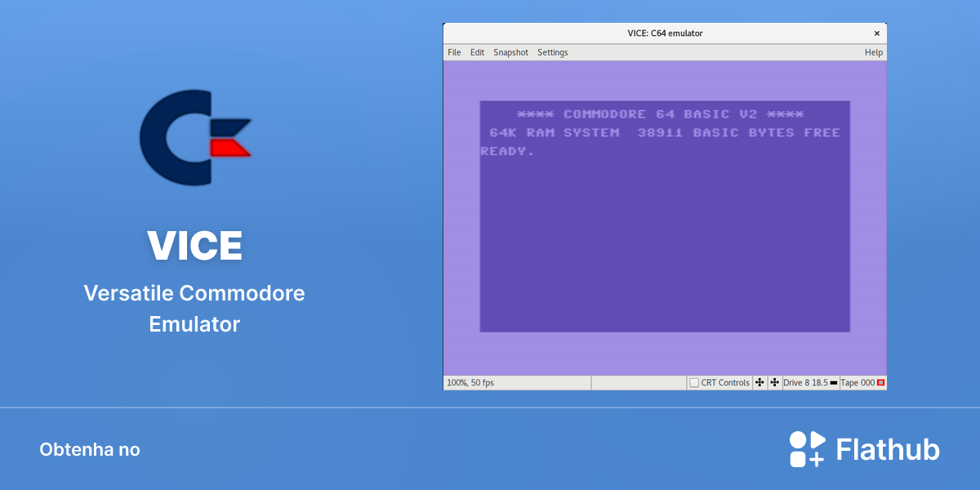
Task: Close the VICE C64 emulator window
Action: point(877,33)
